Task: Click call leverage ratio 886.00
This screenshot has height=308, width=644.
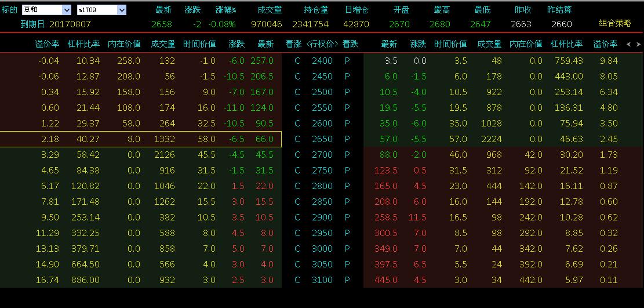Action: pos(85,280)
